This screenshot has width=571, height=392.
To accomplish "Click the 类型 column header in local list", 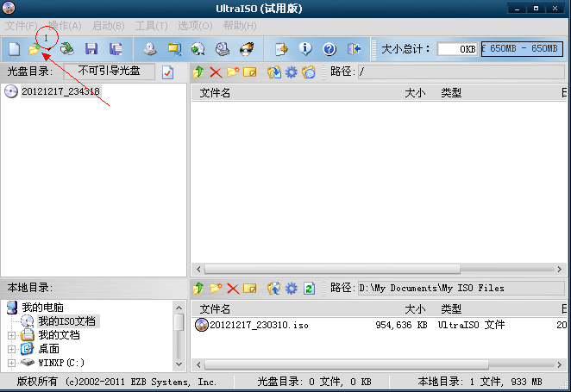I will click(451, 309).
